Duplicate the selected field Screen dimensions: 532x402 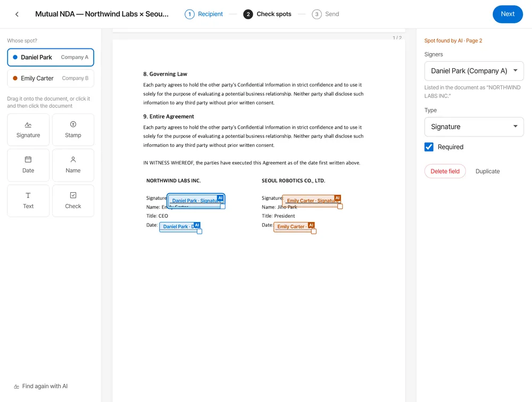click(x=487, y=171)
